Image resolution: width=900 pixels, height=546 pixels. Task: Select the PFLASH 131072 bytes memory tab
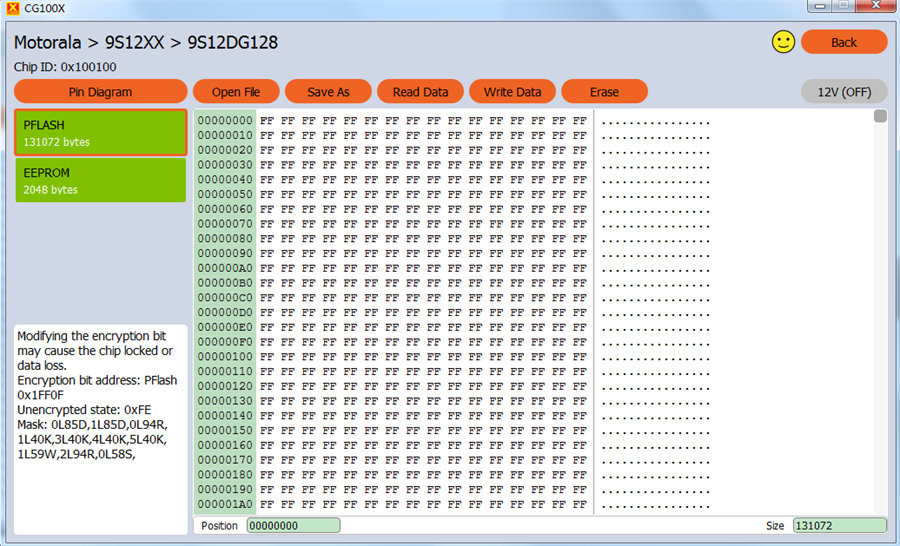coord(100,133)
